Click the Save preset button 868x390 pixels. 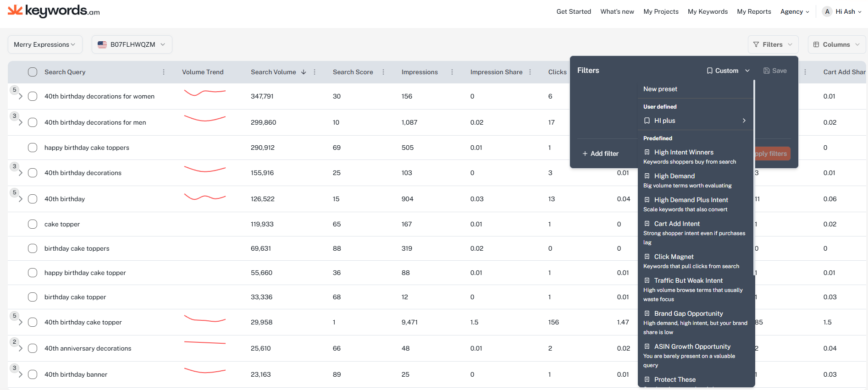775,71
